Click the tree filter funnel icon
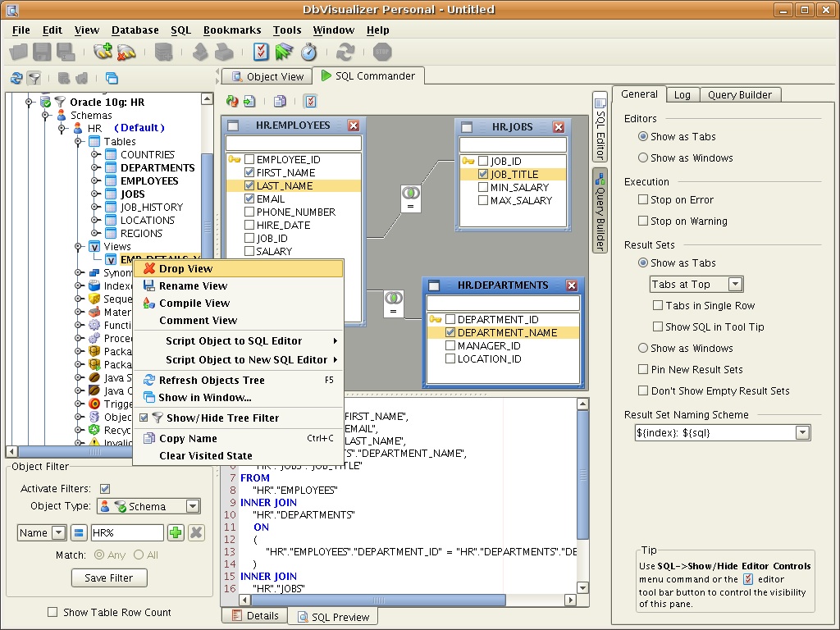 pos(34,79)
